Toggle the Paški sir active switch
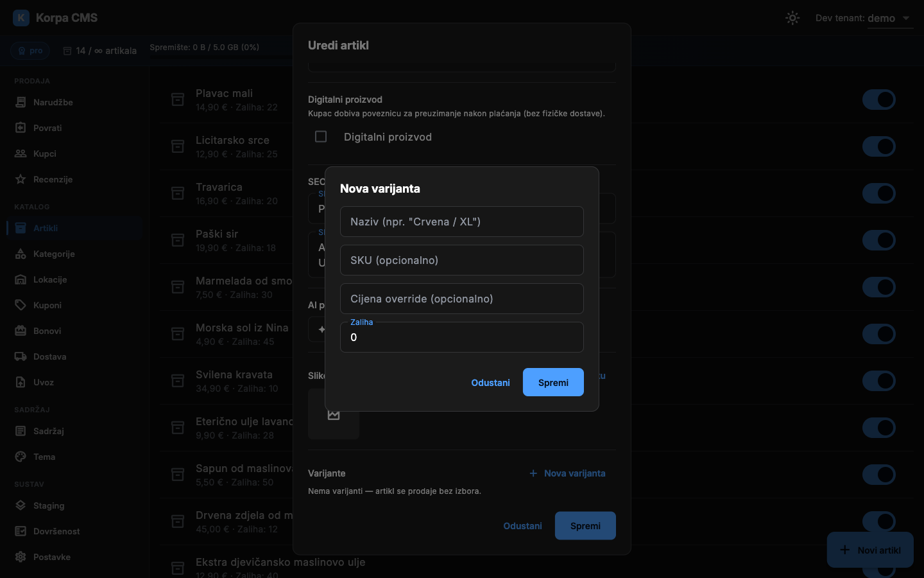 click(878, 240)
